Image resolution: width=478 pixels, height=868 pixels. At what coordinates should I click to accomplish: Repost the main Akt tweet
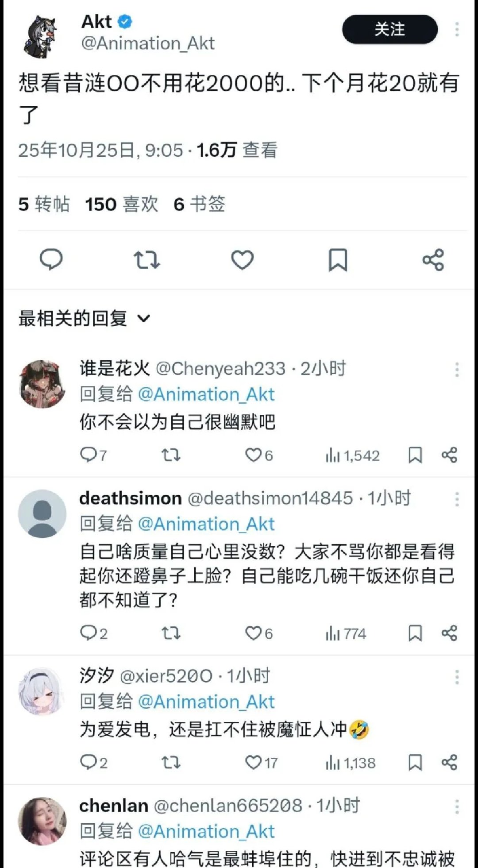pos(146,260)
